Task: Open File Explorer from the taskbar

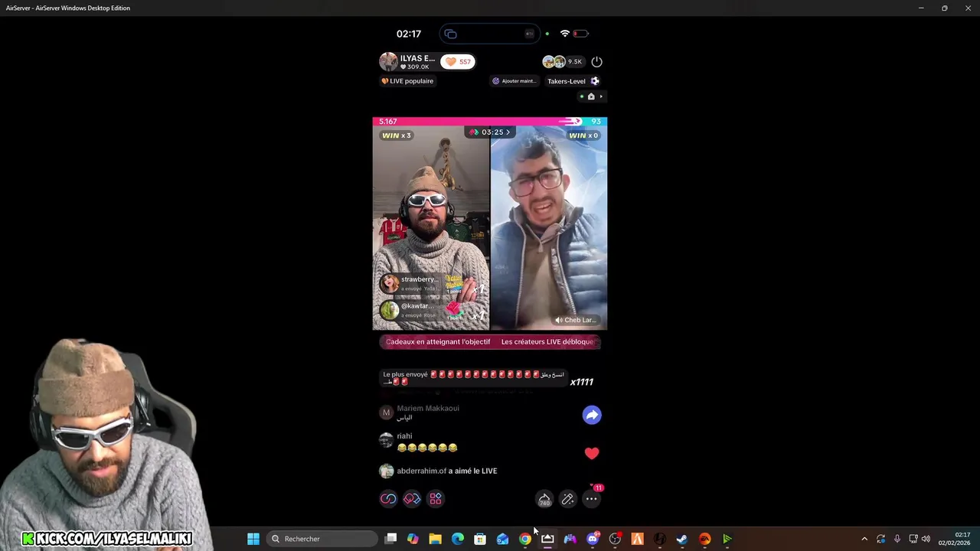Action: click(x=435, y=539)
